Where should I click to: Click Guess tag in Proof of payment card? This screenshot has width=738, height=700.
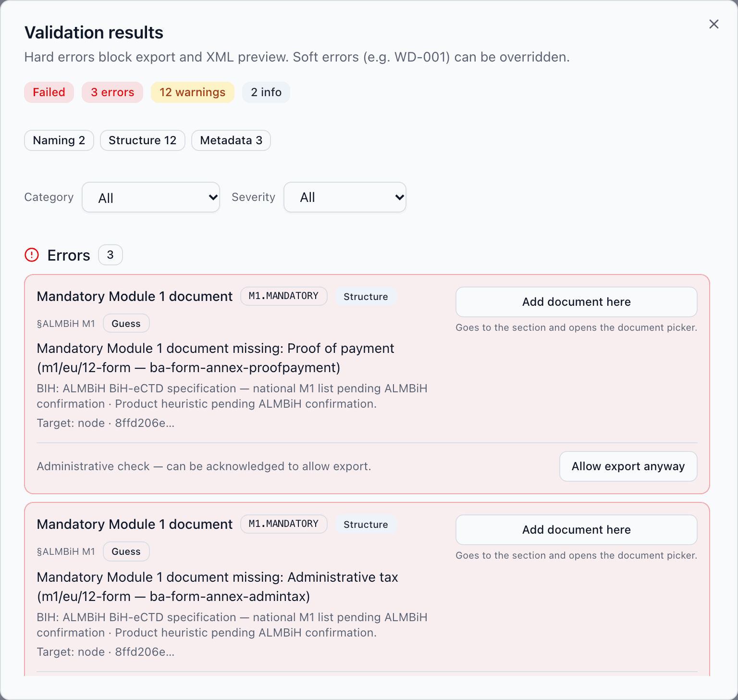point(126,324)
